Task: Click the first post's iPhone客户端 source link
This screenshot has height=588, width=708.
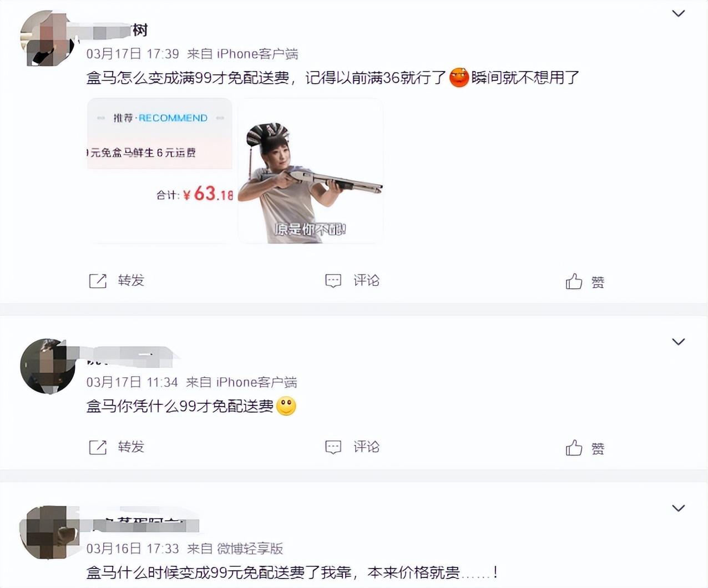Action: (x=257, y=54)
